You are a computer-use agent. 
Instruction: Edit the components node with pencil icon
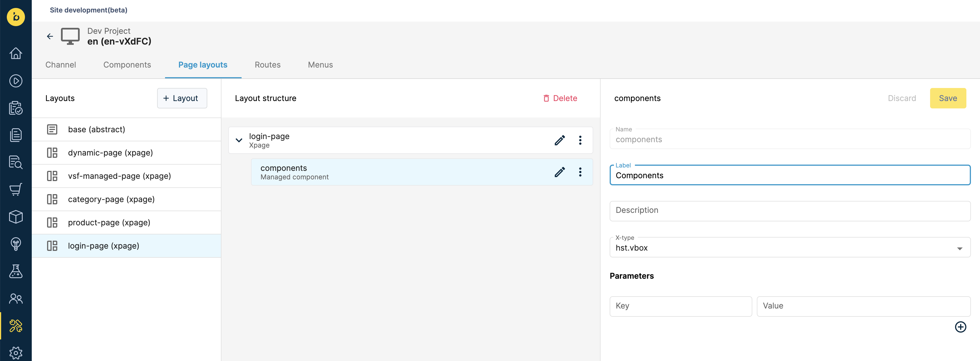click(x=560, y=172)
